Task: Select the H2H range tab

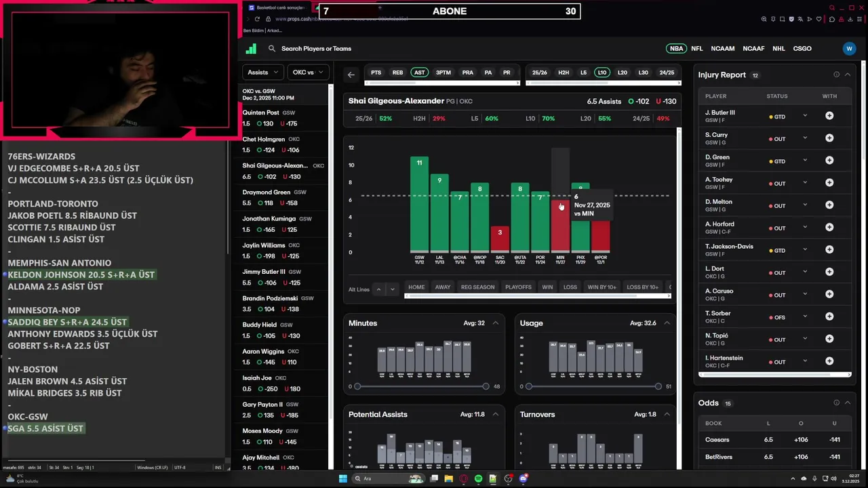Action: (564, 73)
